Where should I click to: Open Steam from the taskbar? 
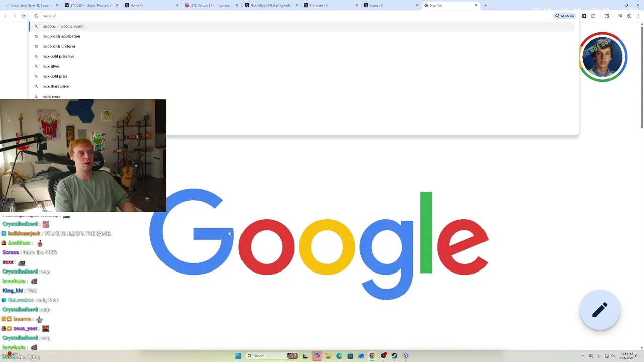click(x=394, y=356)
